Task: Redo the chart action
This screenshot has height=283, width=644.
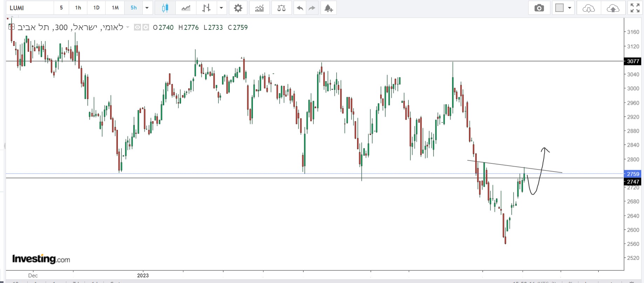Action: coord(312,8)
